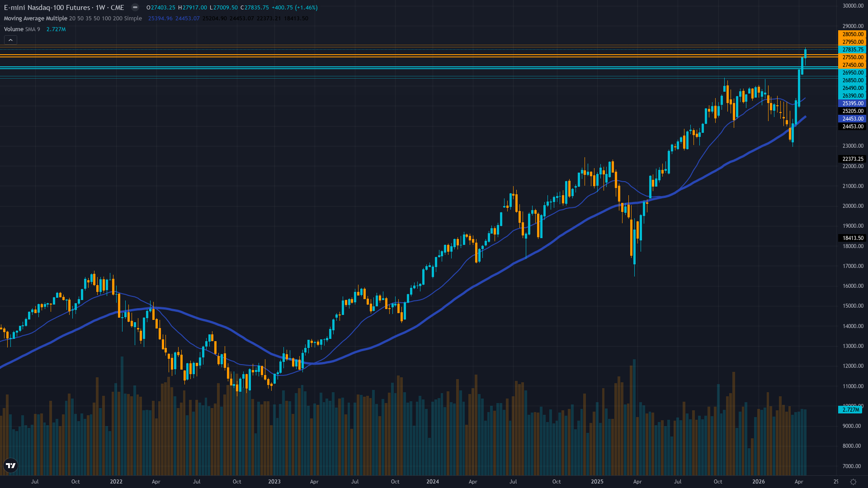
Task: Click the 29000.00 price scale mark
Action: [853, 26]
